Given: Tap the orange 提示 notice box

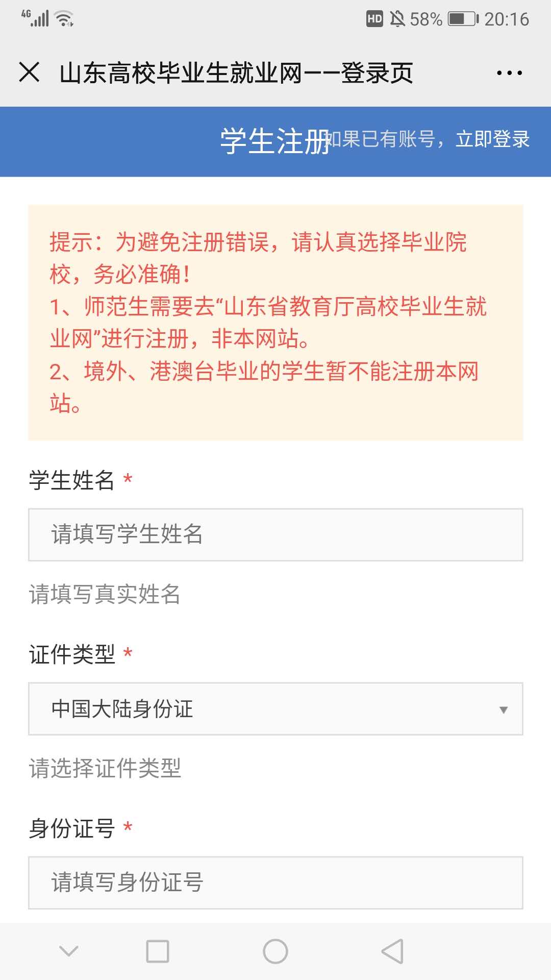Looking at the screenshot, I should click(x=275, y=323).
